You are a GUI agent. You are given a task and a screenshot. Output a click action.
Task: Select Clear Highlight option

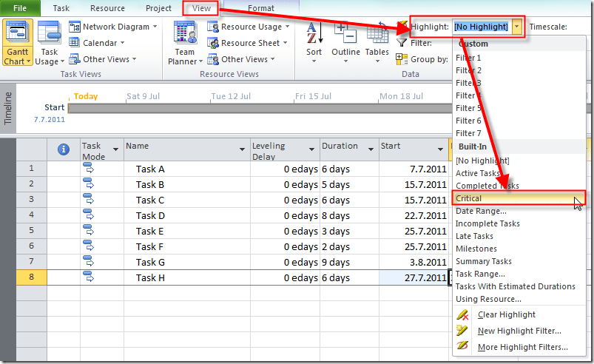[x=506, y=314]
